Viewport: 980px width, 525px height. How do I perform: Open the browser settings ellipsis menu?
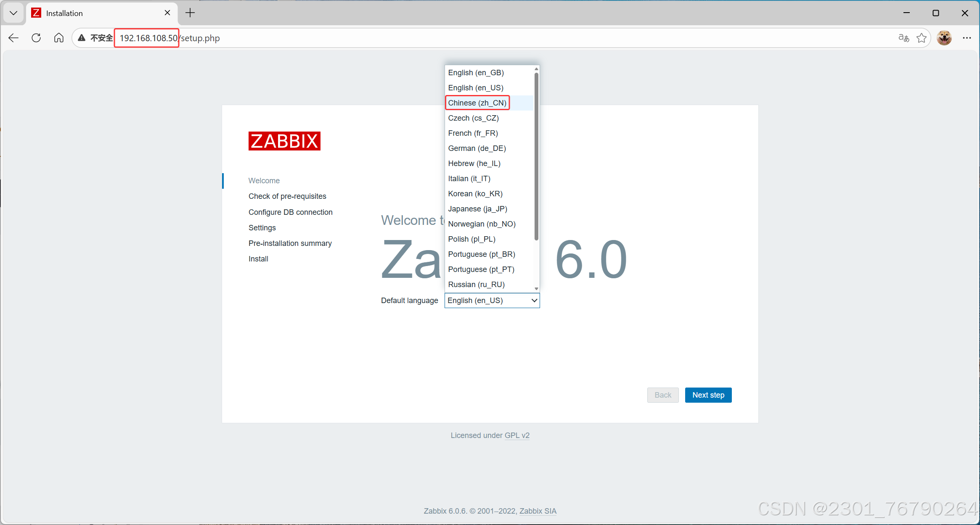coord(967,38)
